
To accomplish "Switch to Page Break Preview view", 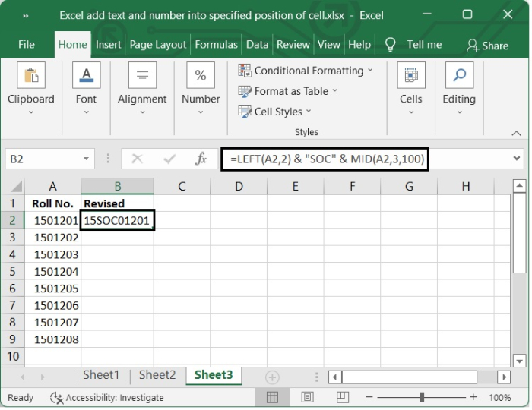I will pyautogui.click(x=341, y=397).
